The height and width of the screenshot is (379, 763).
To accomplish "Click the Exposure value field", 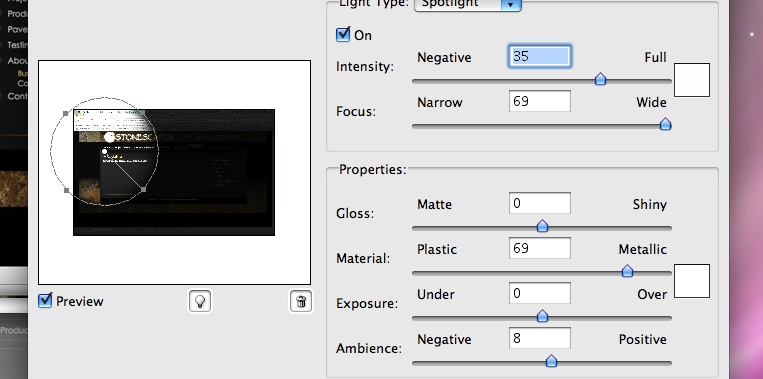I will 540,293.
